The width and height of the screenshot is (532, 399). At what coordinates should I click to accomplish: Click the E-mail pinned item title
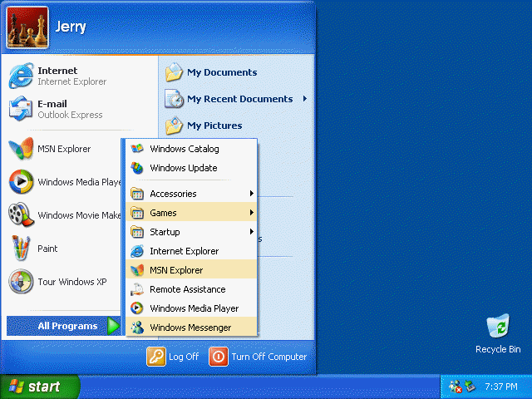tap(52, 104)
